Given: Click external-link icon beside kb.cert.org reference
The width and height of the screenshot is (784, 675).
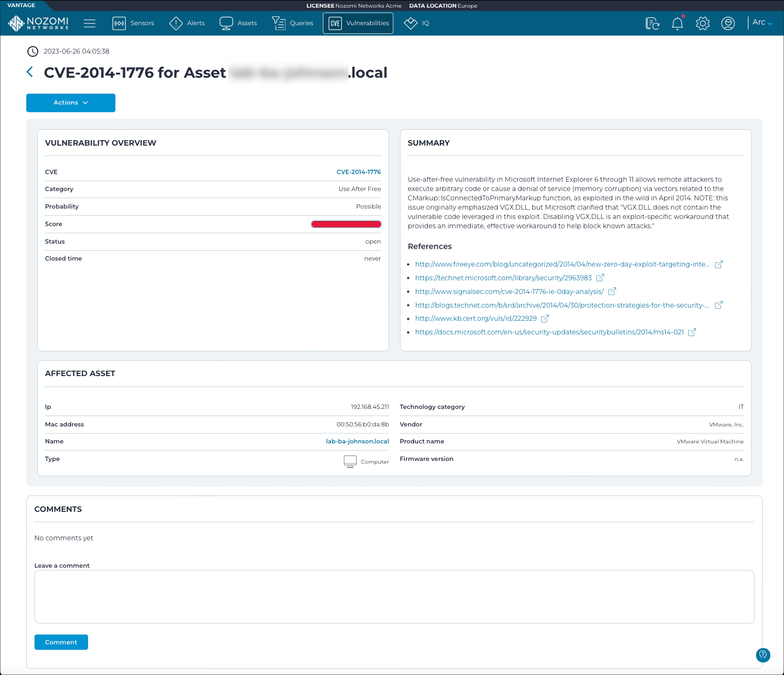Looking at the screenshot, I should (x=545, y=318).
